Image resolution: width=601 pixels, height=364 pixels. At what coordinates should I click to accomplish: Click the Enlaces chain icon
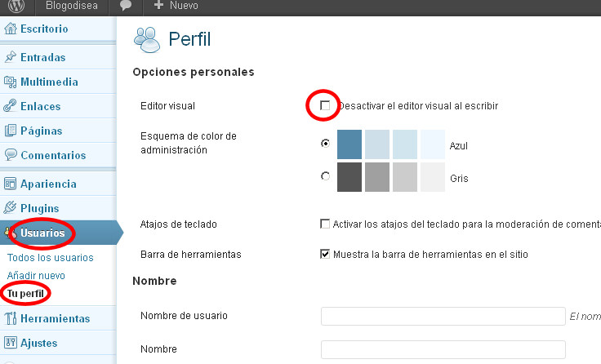pyautogui.click(x=11, y=106)
